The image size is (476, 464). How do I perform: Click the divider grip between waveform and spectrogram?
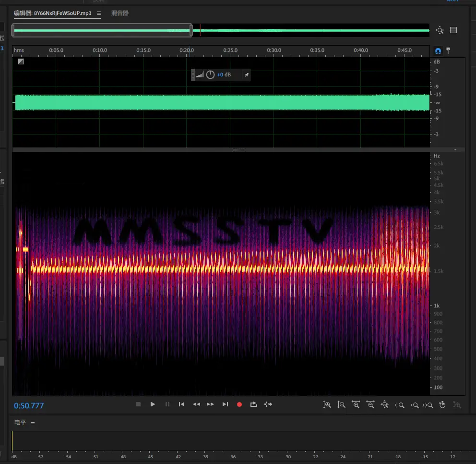[x=238, y=149]
